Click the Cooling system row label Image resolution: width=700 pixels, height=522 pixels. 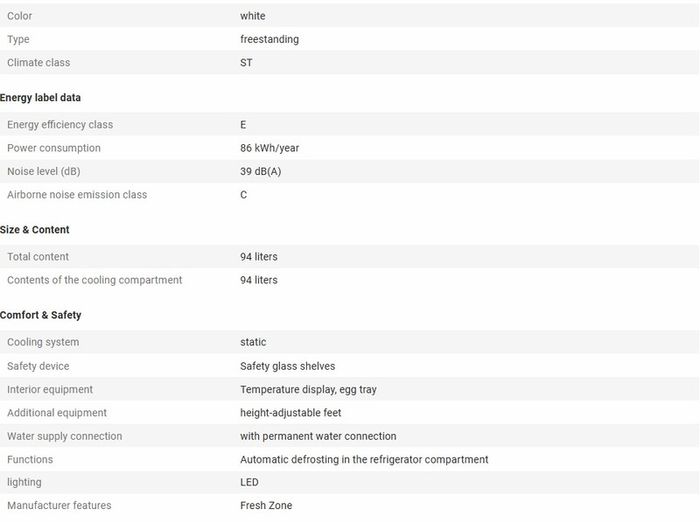pos(43,342)
